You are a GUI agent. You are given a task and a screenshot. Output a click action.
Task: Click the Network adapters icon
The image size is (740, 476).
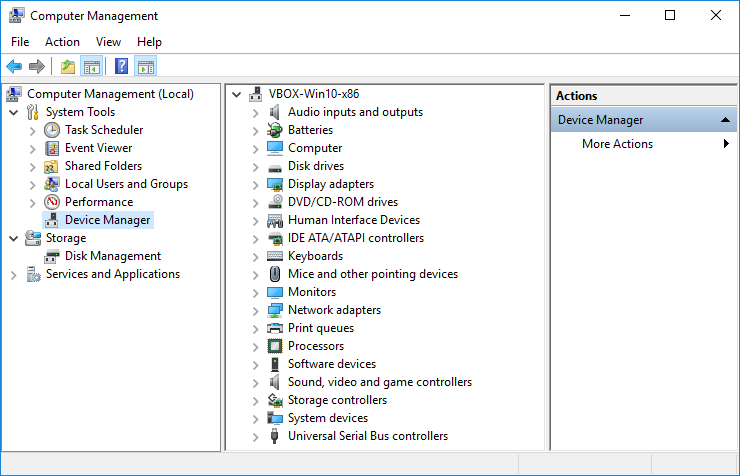click(x=276, y=310)
